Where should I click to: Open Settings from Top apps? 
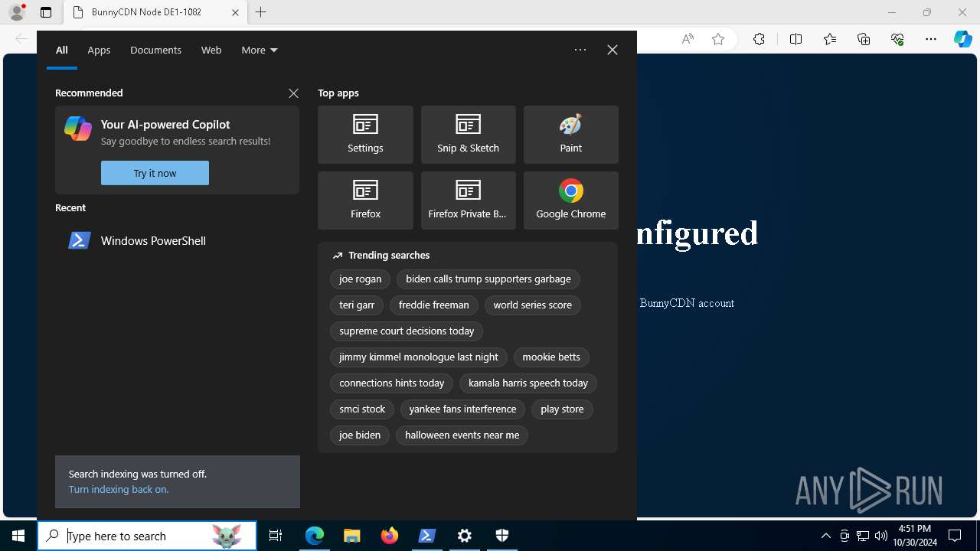[x=365, y=135]
